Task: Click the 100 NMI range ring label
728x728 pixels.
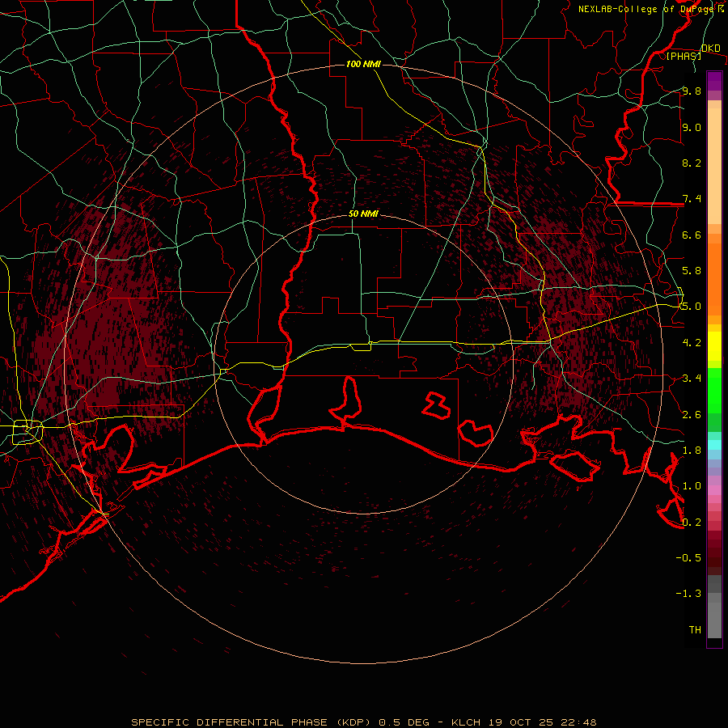Action: pyautogui.click(x=363, y=64)
